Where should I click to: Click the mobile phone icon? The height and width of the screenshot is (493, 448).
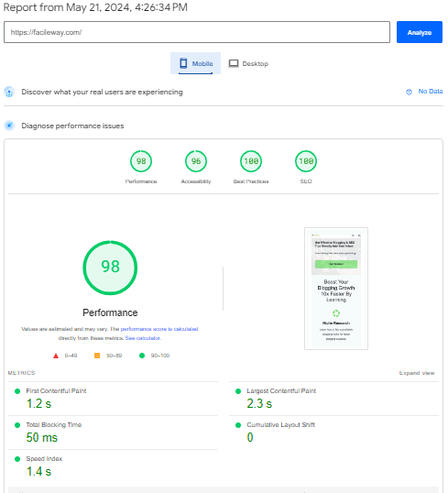click(x=183, y=63)
